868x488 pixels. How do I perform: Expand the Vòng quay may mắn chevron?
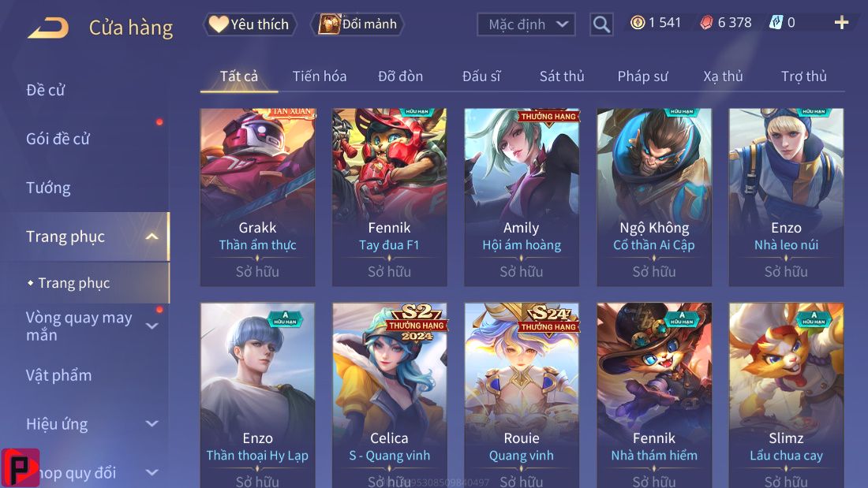pyautogui.click(x=152, y=326)
